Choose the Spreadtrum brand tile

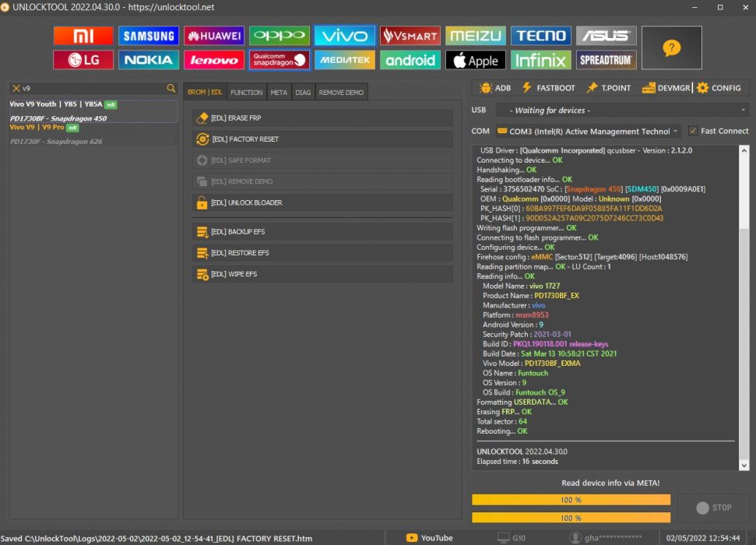coord(606,60)
